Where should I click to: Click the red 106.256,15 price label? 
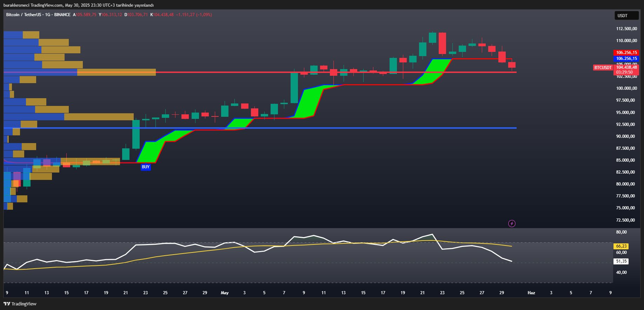pyautogui.click(x=626, y=53)
